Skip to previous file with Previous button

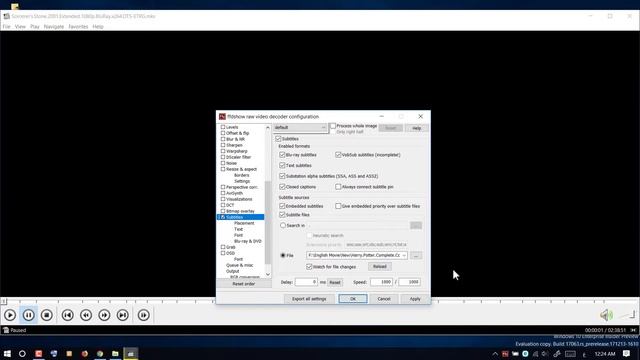point(68,315)
